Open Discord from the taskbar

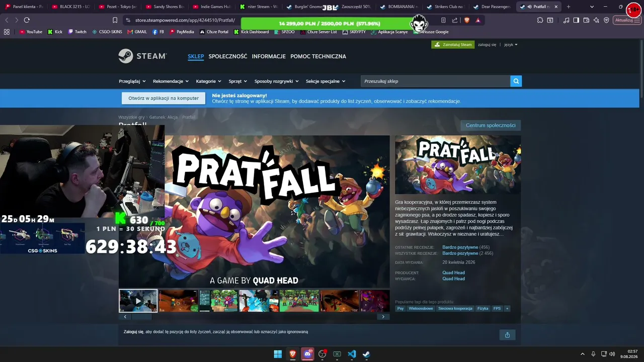click(x=307, y=354)
